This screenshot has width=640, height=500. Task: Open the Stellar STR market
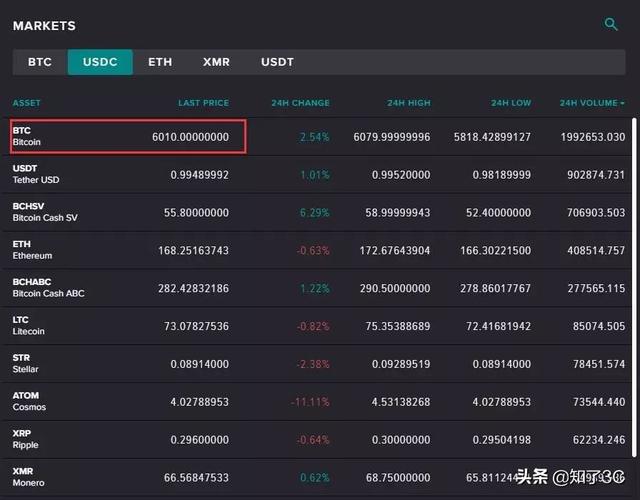pyautogui.click(x=316, y=364)
